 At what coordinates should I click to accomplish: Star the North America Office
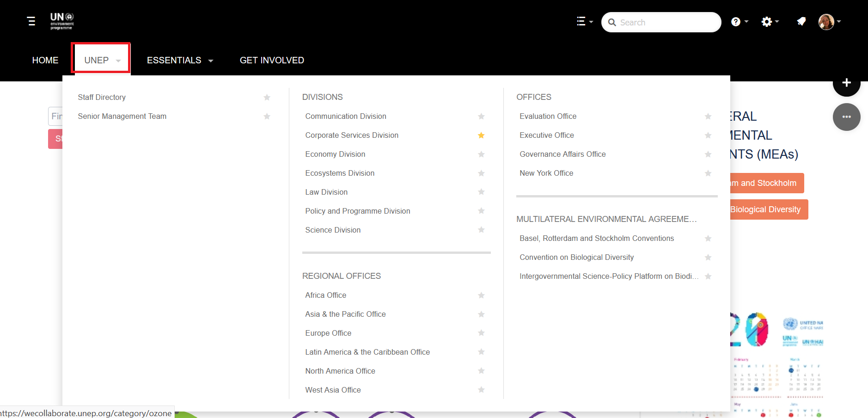click(481, 370)
